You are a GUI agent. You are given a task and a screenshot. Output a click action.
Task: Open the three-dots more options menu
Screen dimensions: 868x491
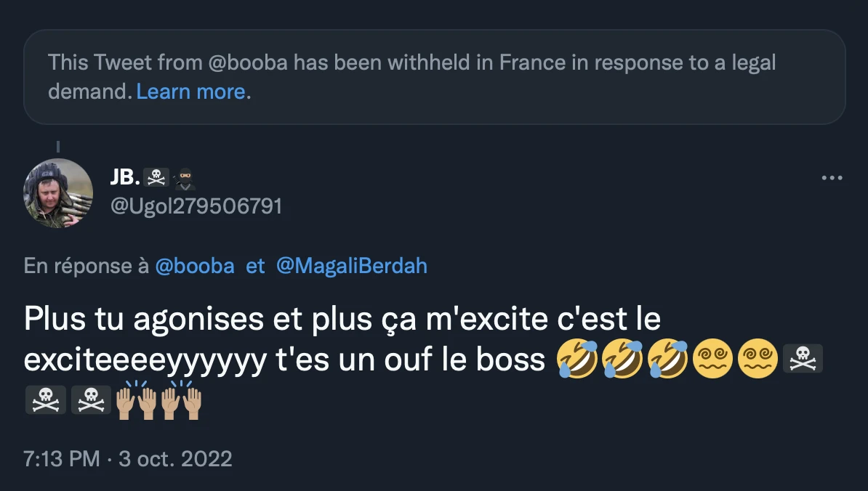832,178
